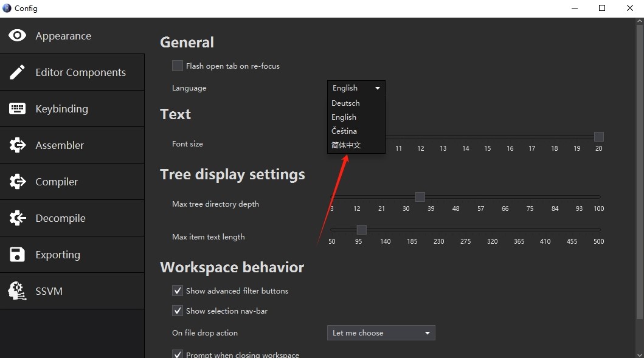This screenshot has width=644, height=358.
Task: Click the pencil icon for Editor Components
Action: pos(18,72)
